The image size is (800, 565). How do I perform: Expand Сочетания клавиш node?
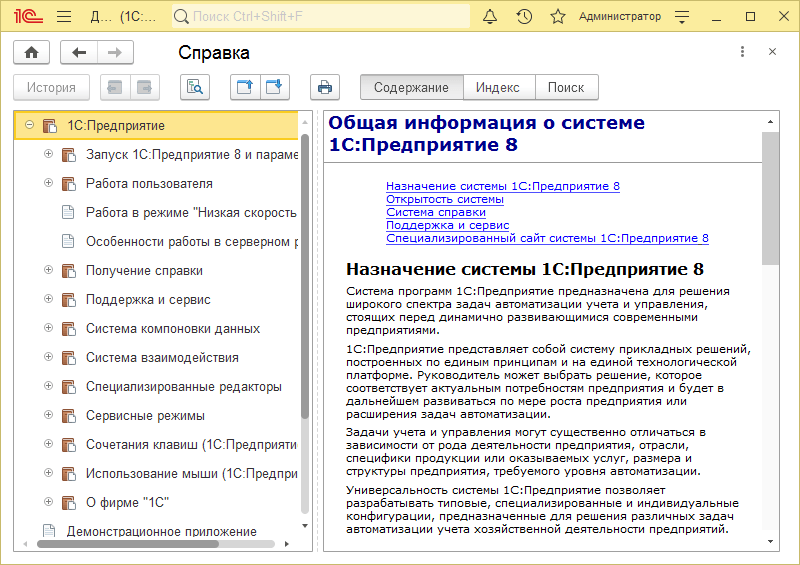click(48, 444)
